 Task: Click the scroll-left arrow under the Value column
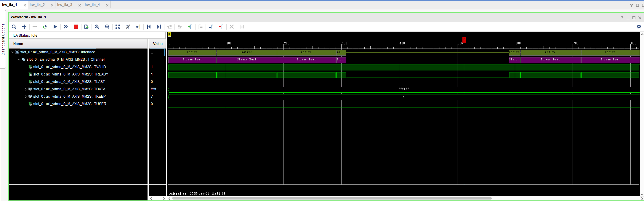pyautogui.click(x=151, y=199)
